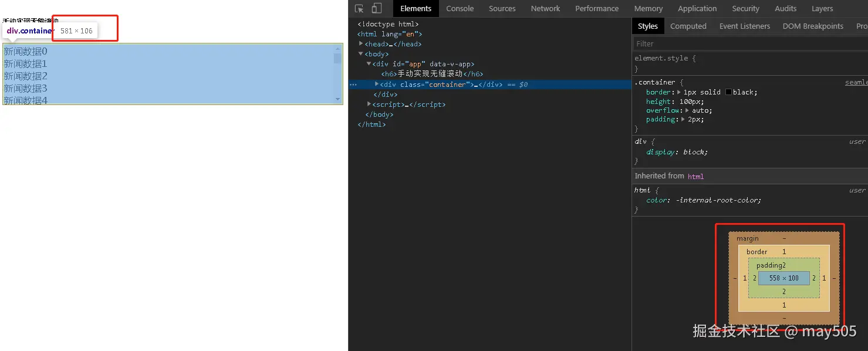Image resolution: width=868 pixels, height=351 pixels.
Task: Click the color: -internal-root-color declaration
Action: tap(704, 200)
